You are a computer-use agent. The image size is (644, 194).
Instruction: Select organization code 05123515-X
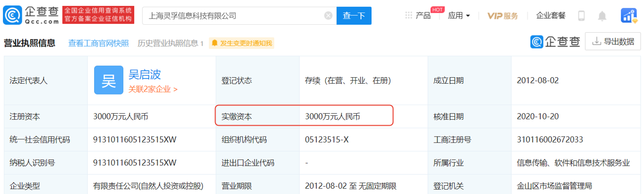[x=327, y=140]
